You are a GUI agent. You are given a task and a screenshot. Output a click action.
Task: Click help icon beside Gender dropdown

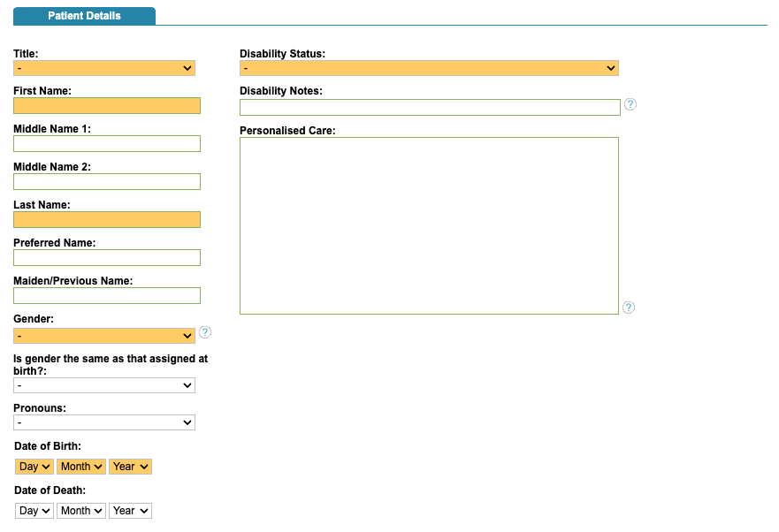tap(205, 332)
